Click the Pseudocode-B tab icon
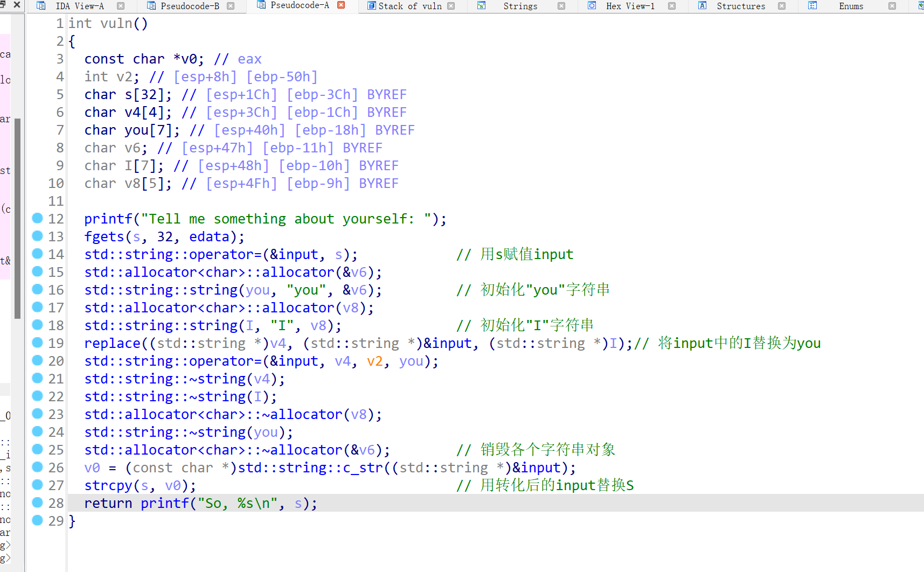Viewport: 924px width, 572px height. click(x=151, y=6)
